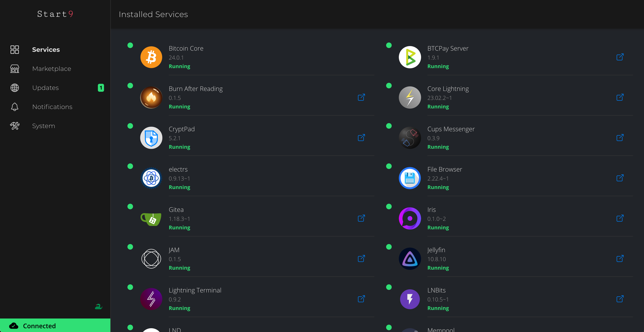Click the Updates badge showing 1
Viewport: 644px width, 332px height.
[101, 88]
